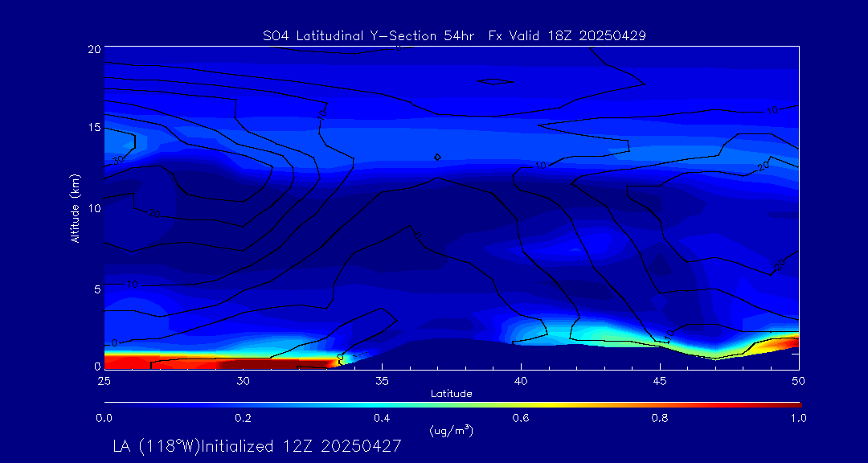
Task: Select the latitude tick label "30"
Action: (243, 381)
